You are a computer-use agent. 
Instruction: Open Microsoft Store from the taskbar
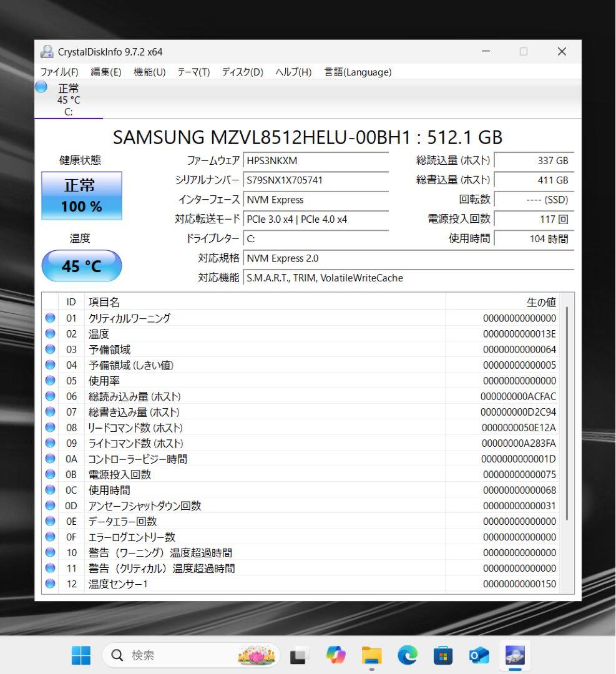tap(443, 655)
